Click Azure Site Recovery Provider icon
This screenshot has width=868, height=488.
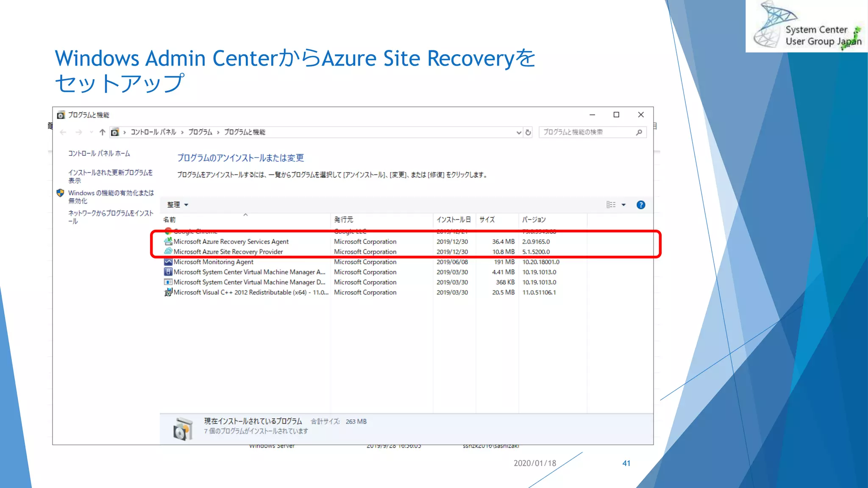coord(168,252)
